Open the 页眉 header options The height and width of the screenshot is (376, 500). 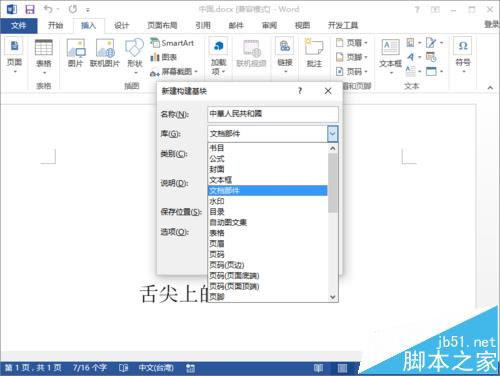tap(352, 43)
